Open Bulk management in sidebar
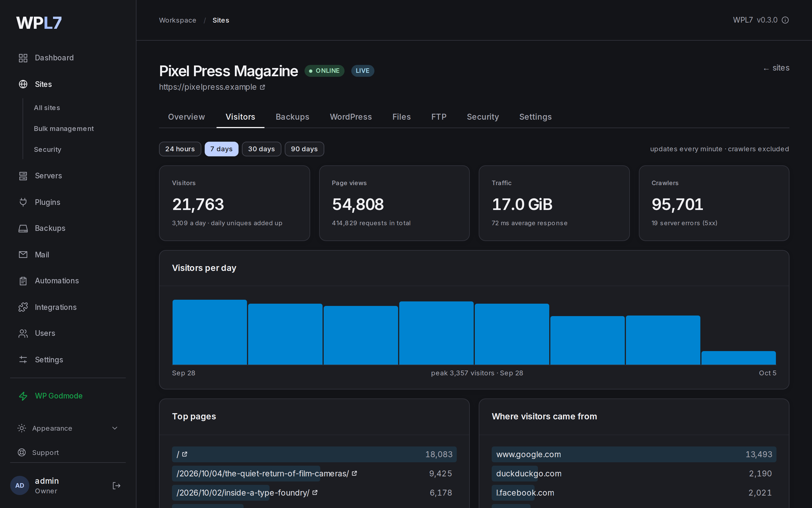This screenshot has width=812, height=508. tap(64, 129)
